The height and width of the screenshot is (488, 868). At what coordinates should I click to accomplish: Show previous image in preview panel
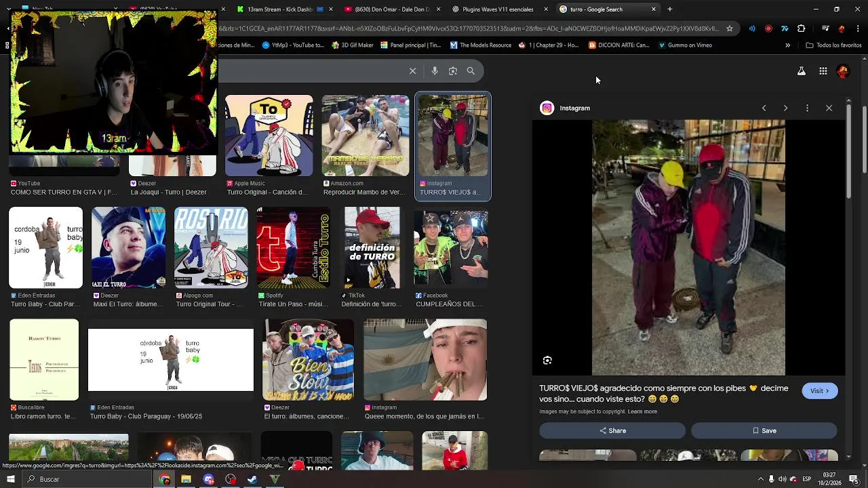(764, 108)
